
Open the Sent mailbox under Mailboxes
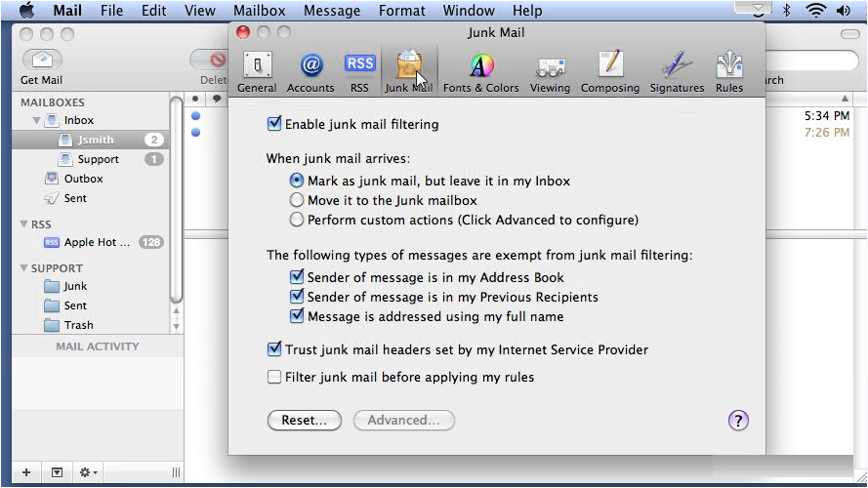point(90,198)
